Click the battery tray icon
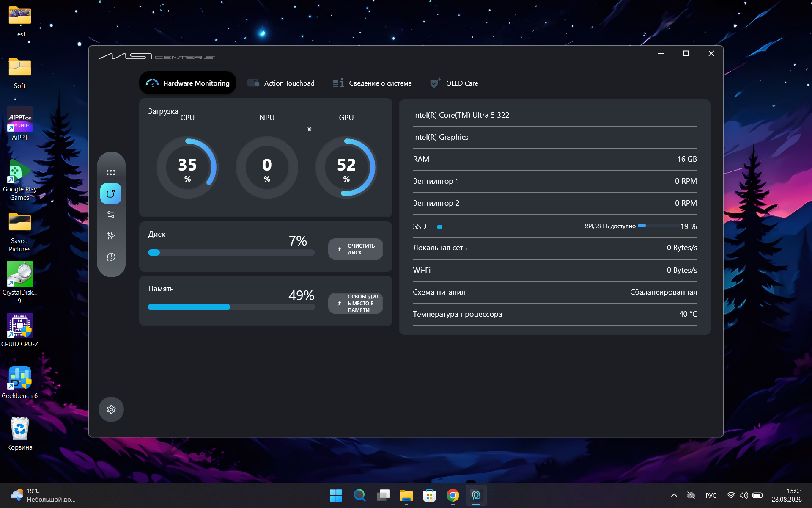The image size is (812, 508). click(758, 495)
